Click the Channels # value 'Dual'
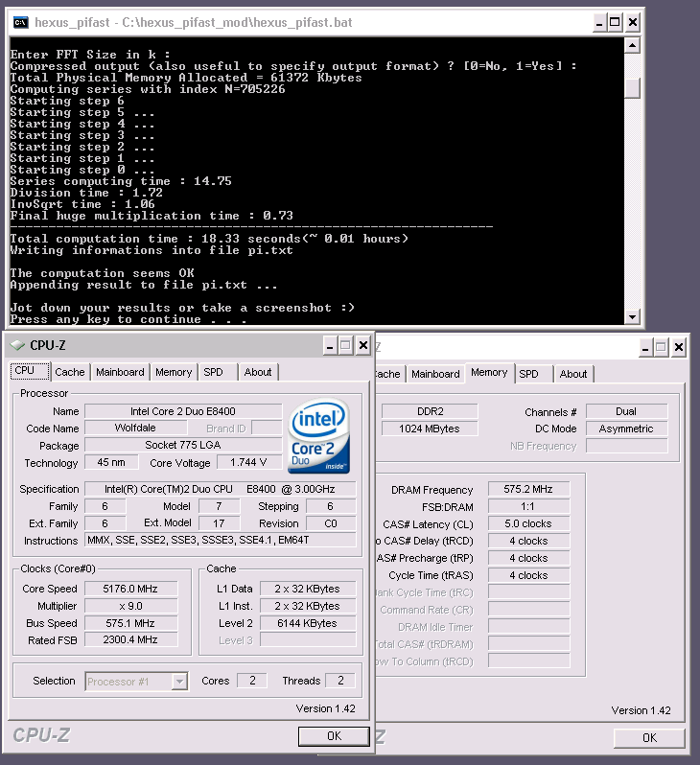The height and width of the screenshot is (765, 700). pos(626,411)
